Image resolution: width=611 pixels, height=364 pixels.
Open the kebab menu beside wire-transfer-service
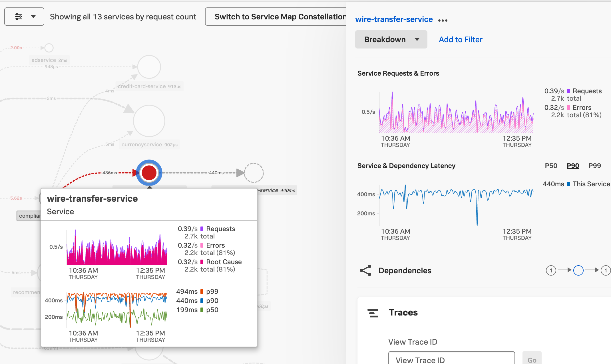pyautogui.click(x=443, y=20)
